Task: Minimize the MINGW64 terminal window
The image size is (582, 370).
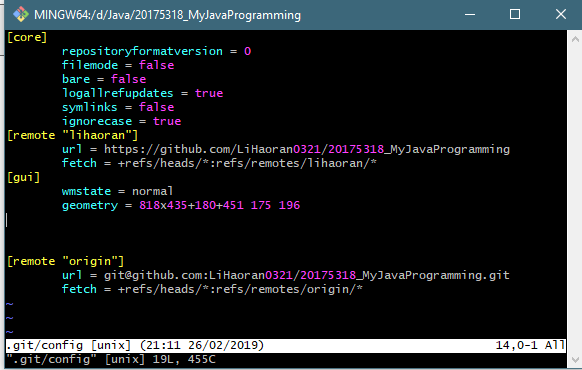Action: pyautogui.click(x=470, y=14)
